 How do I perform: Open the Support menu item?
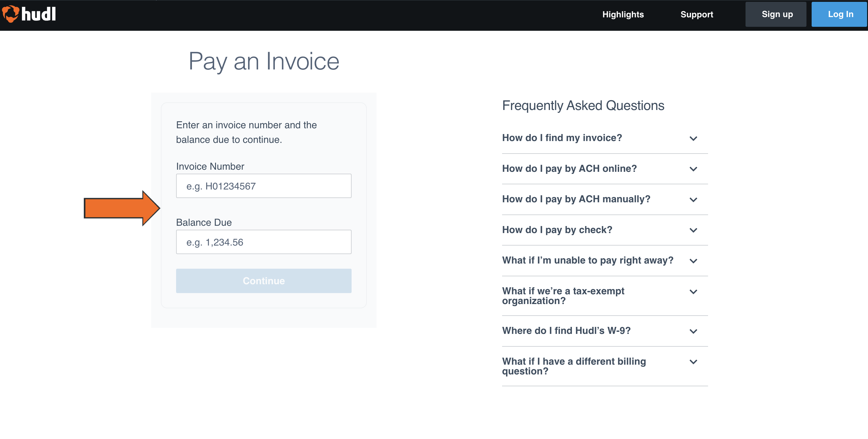click(x=696, y=14)
